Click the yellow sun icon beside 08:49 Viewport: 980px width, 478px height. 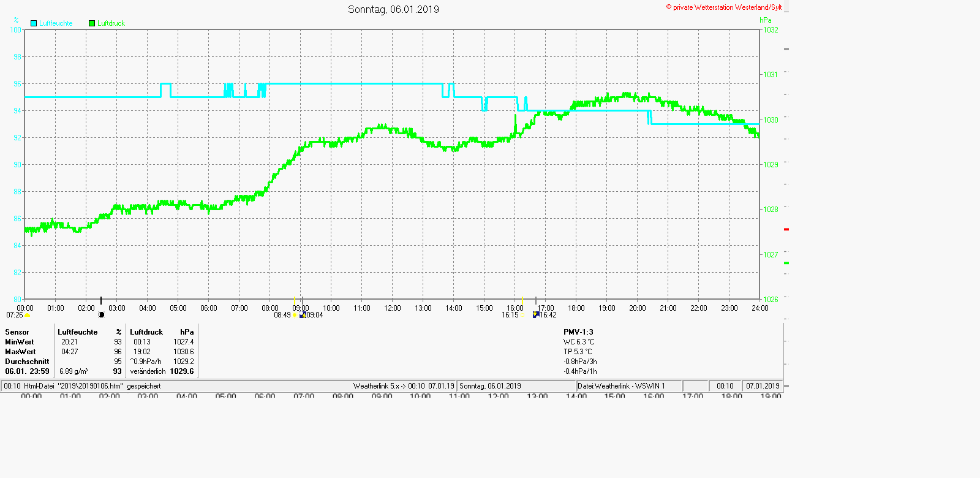coord(295,315)
